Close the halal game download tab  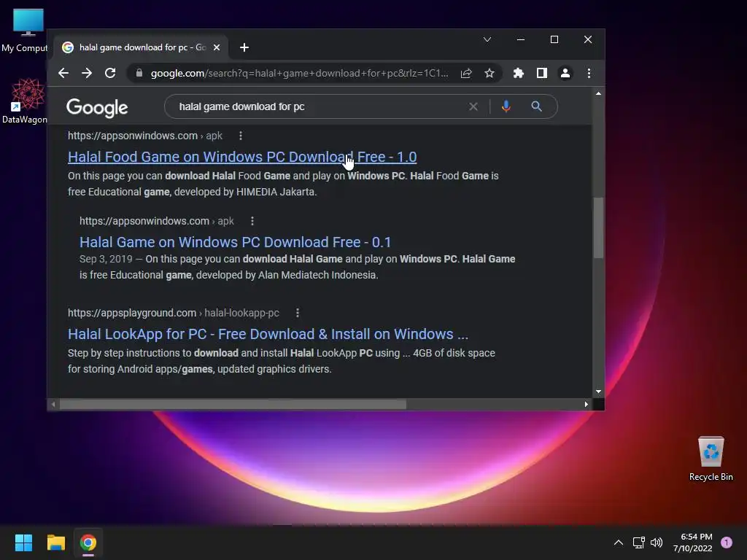216,47
